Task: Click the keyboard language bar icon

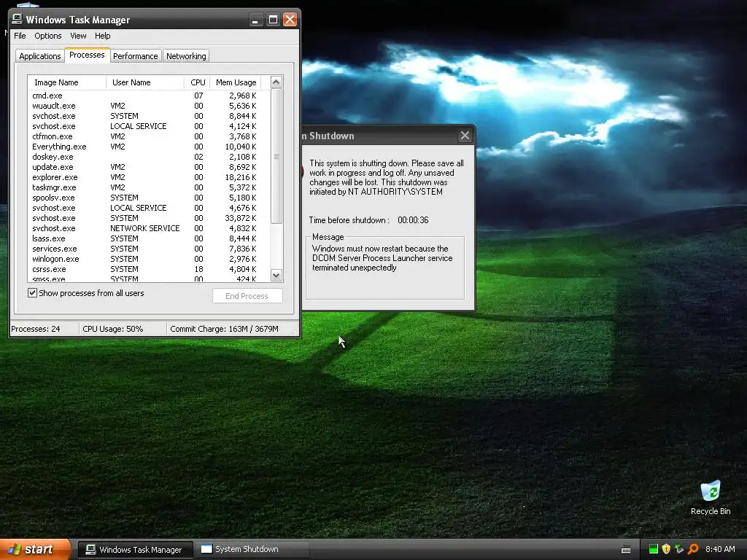Action: coord(626,550)
